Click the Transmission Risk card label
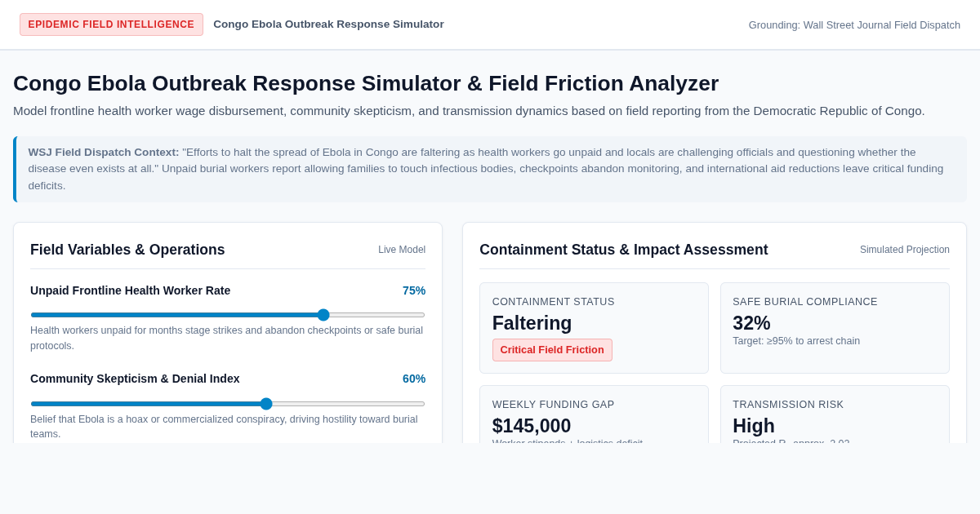Screen dimensions: 980x514 click(788, 405)
